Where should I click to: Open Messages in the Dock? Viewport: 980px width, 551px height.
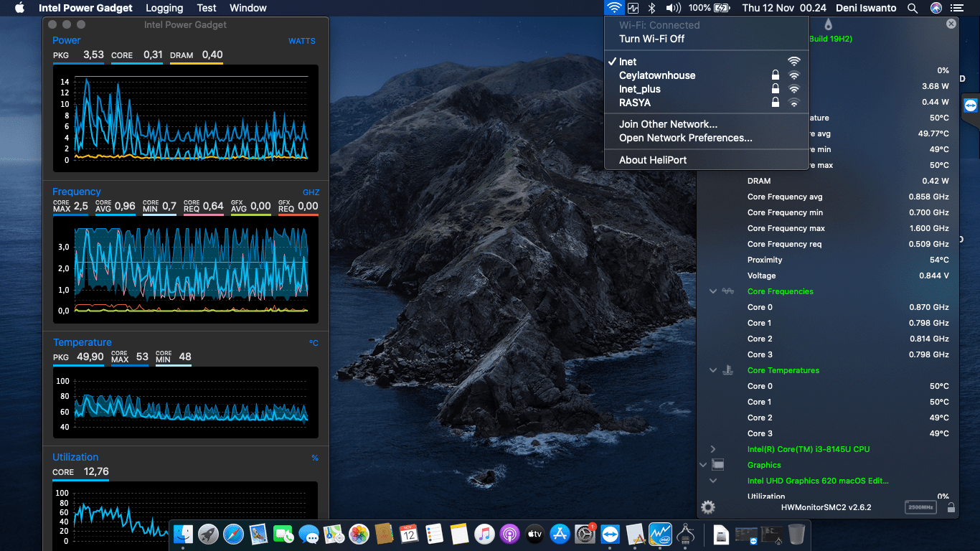308,534
